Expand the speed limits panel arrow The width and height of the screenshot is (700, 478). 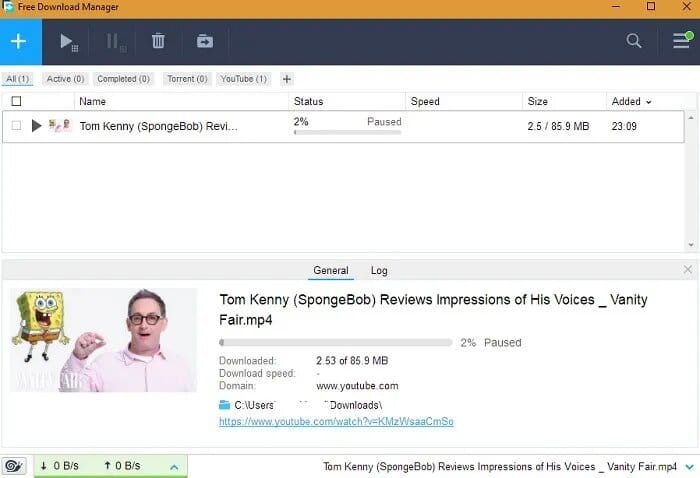click(173, 466)
